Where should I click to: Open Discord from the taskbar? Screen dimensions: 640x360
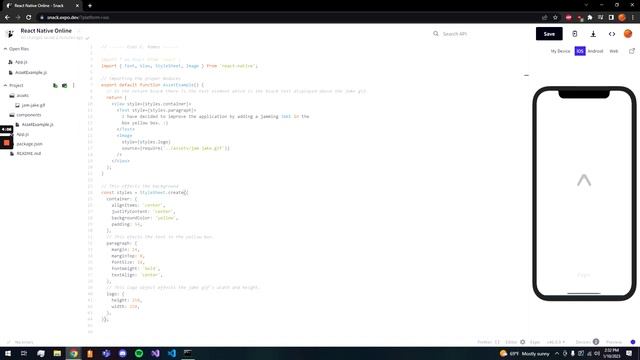[122, 353]
